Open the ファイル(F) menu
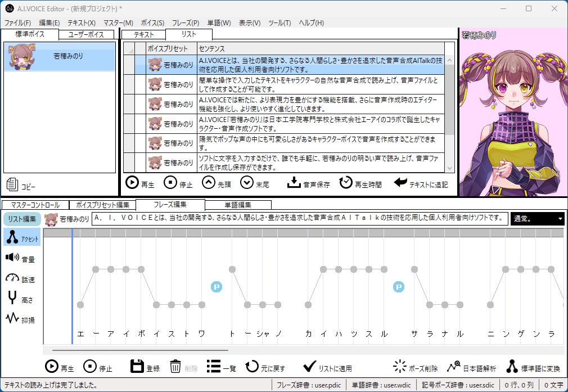Image resolution: width=568 pixels, height=392 pixels. coord(17,23)
